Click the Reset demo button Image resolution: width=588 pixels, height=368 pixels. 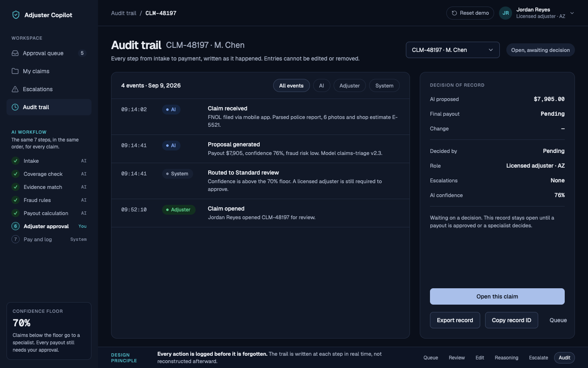click(x=470, y=13)
